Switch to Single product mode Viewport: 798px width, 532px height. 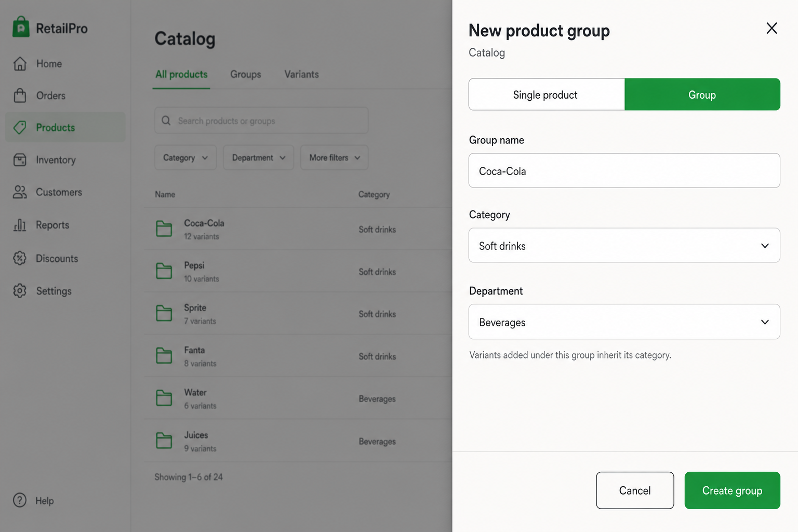point(547,95)
